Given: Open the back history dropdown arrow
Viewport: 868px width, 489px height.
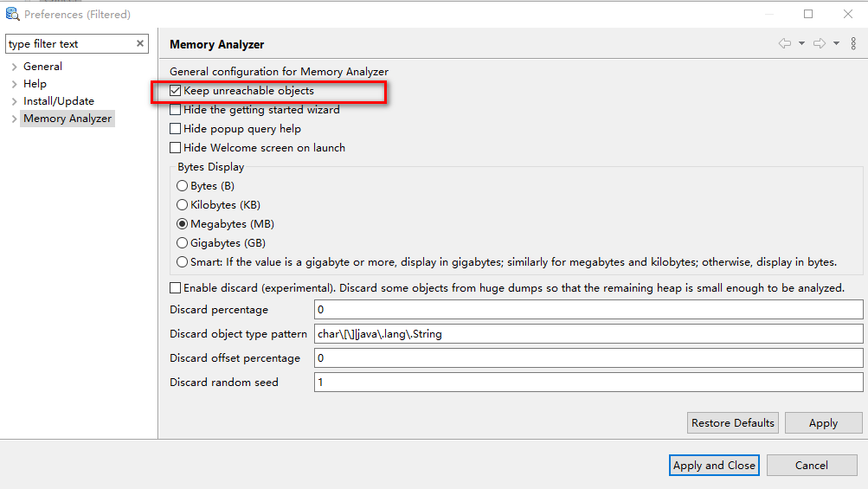Looking at the screenshot, I should pos(801,43).
